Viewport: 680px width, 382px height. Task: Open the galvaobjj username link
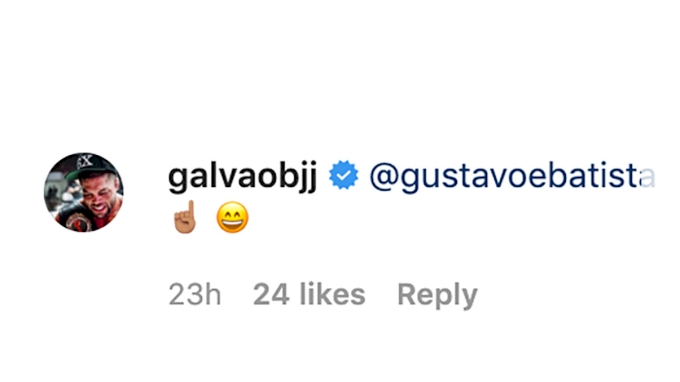[242, 177]
